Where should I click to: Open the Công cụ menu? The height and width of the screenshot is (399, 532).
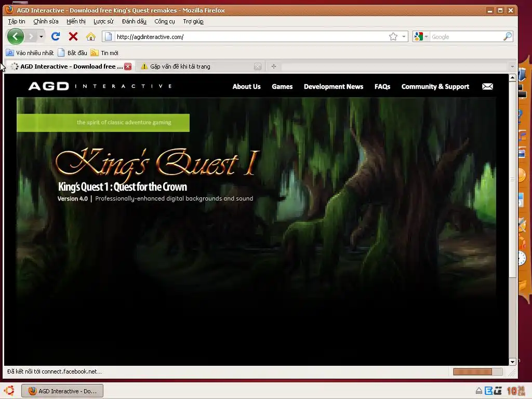coord(165,21)
